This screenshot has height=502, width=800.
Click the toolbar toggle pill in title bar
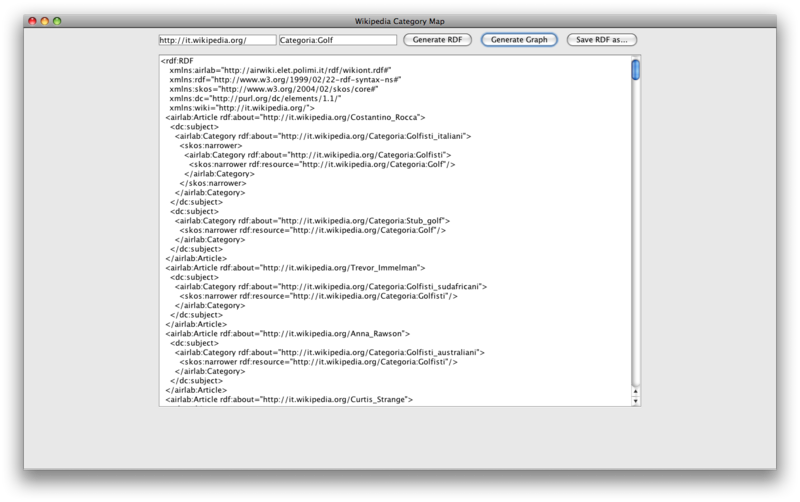click(766, 20)
